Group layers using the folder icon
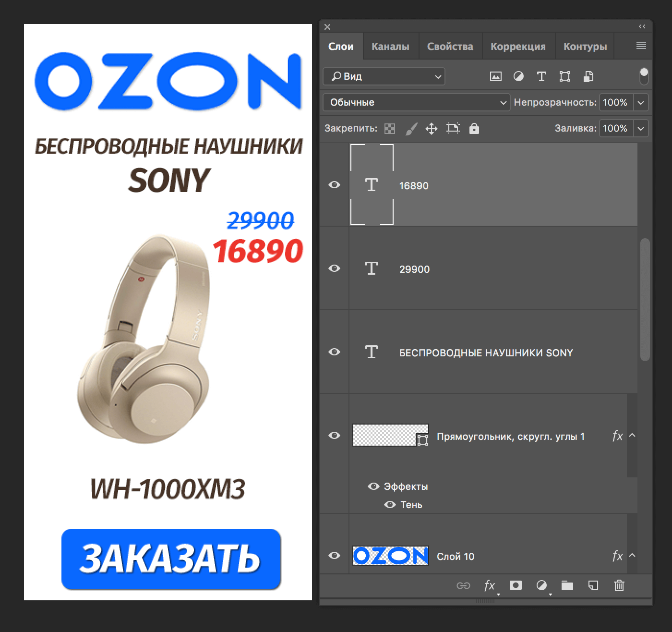Screen dimensions: 672x632 click(x=567, y=585)
